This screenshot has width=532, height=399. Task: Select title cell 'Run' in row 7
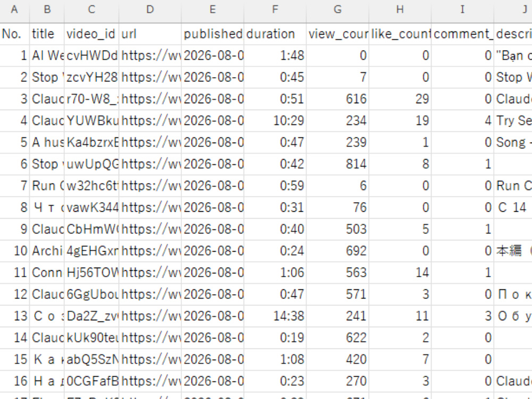(47, 186)
